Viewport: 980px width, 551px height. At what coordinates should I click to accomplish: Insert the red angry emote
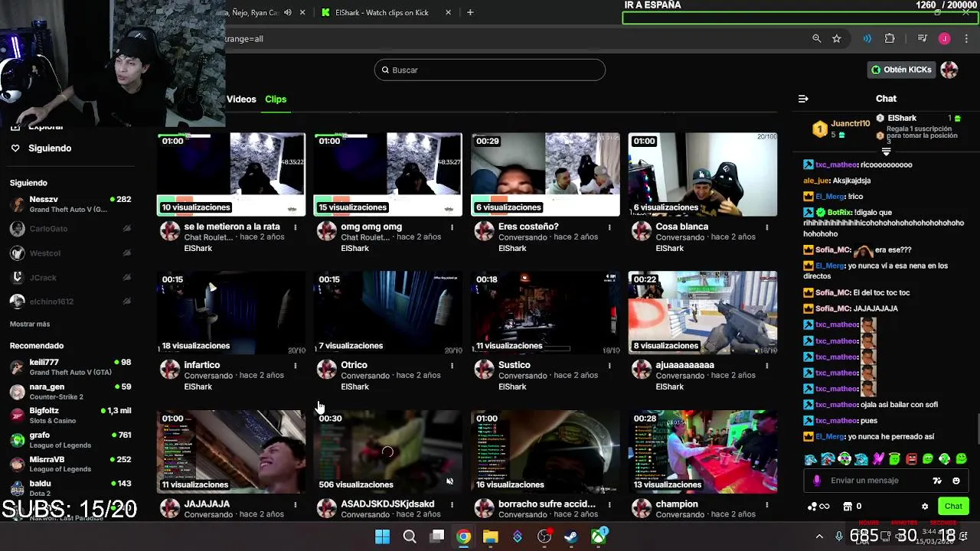pyautogui.click(x=911, y=459)
